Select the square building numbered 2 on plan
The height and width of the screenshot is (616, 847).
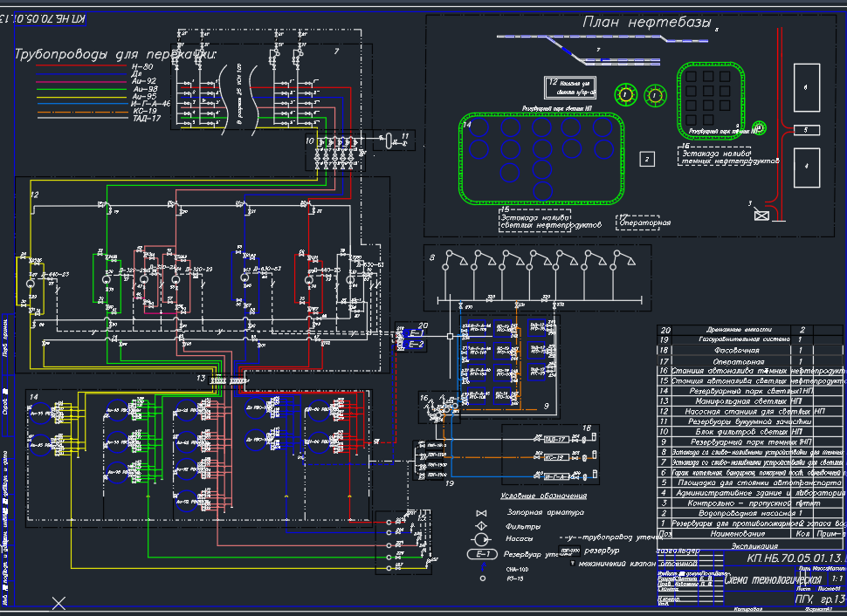tap(647, 160)
